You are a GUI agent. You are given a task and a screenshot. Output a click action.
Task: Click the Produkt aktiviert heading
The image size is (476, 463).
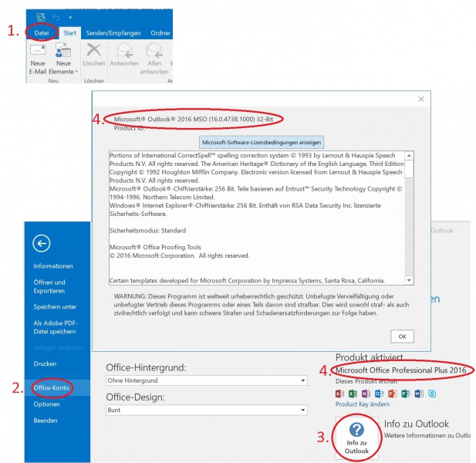pyautogui.click(x=369, y=357)
